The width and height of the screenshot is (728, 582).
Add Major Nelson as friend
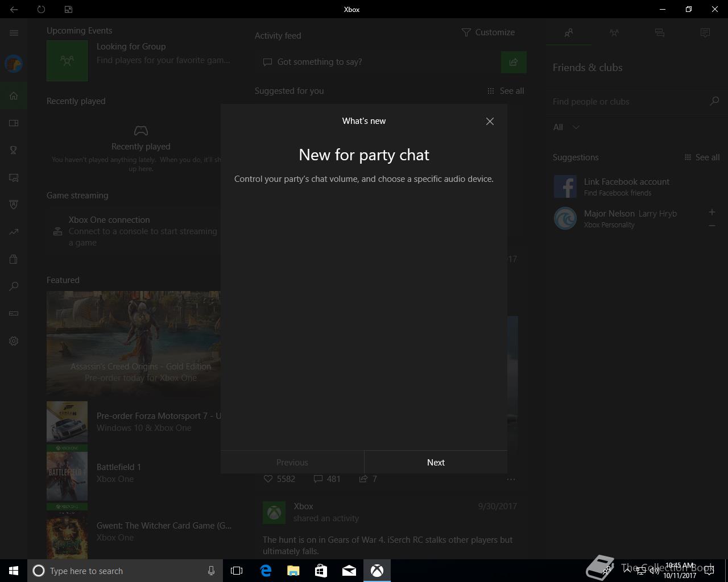[x=712, y=212]
